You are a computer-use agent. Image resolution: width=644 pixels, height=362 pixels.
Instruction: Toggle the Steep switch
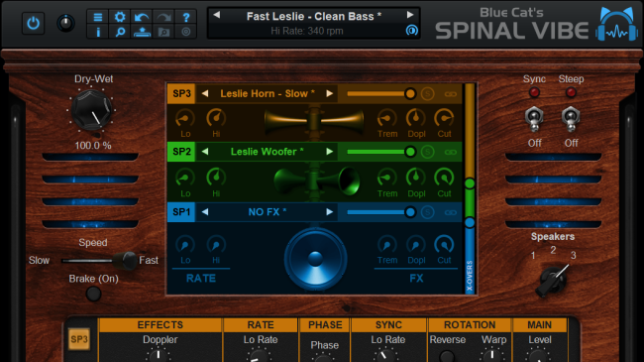[571, 118]
